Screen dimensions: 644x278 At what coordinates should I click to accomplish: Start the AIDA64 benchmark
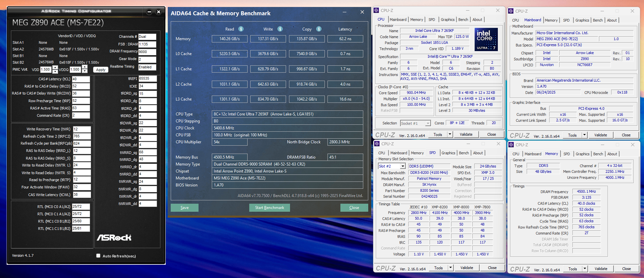pos(269,208)
